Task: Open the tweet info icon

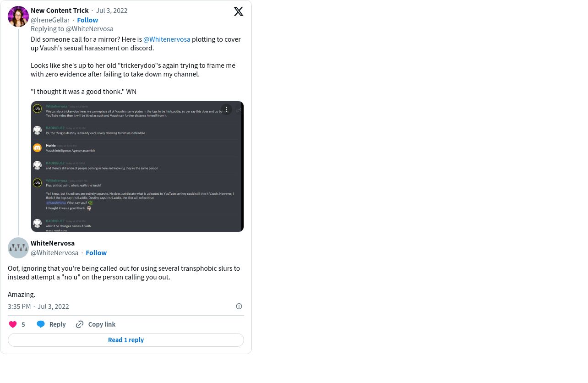Action: 239,306
